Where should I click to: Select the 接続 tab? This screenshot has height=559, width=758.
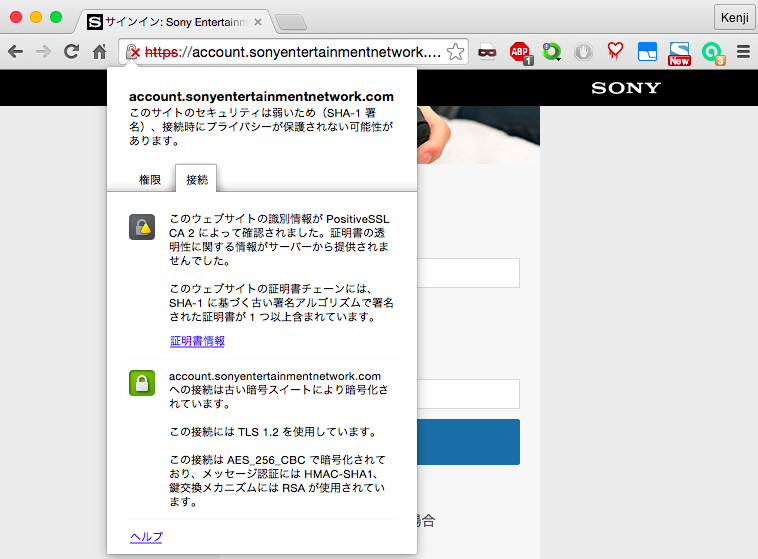[x=196, y=179]
